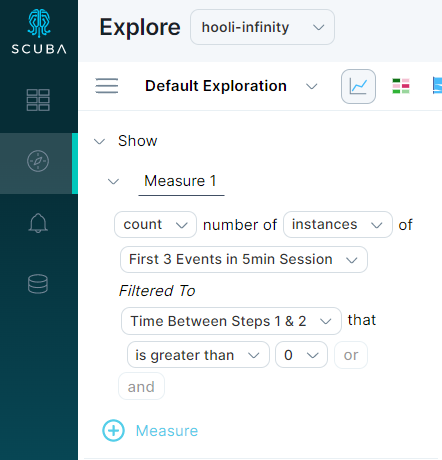This screenshot has height=460, width=442.
Task: Open the hooli-infinity dataset dropdown
Action: click(262, 27)
